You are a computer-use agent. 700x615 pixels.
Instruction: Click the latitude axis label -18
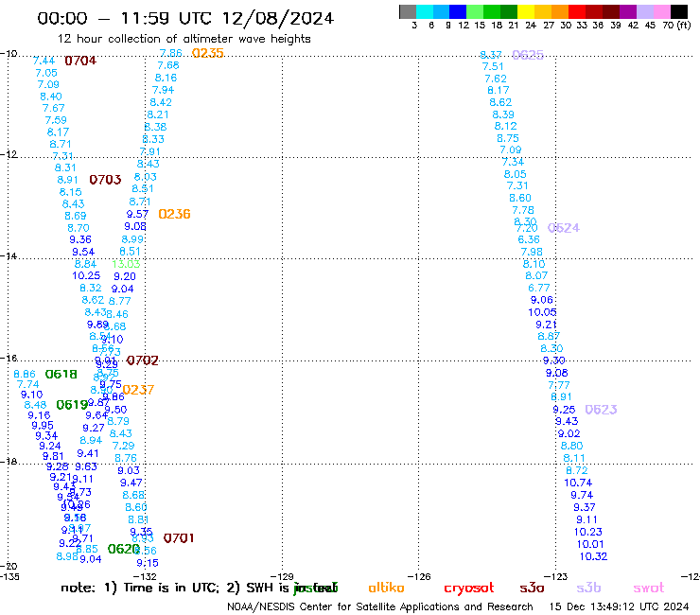click(9, 462)
